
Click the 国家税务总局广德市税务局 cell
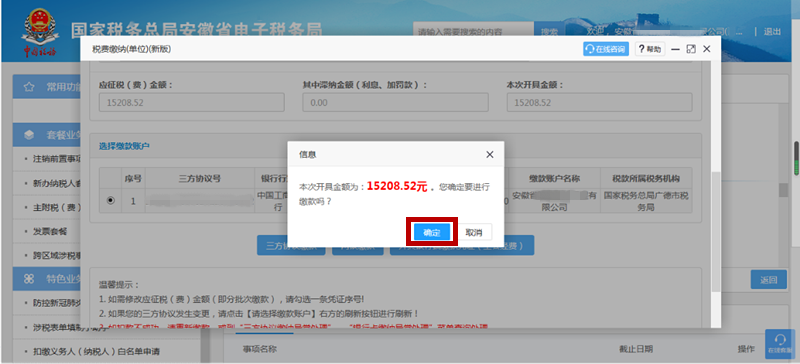[646, 201]
